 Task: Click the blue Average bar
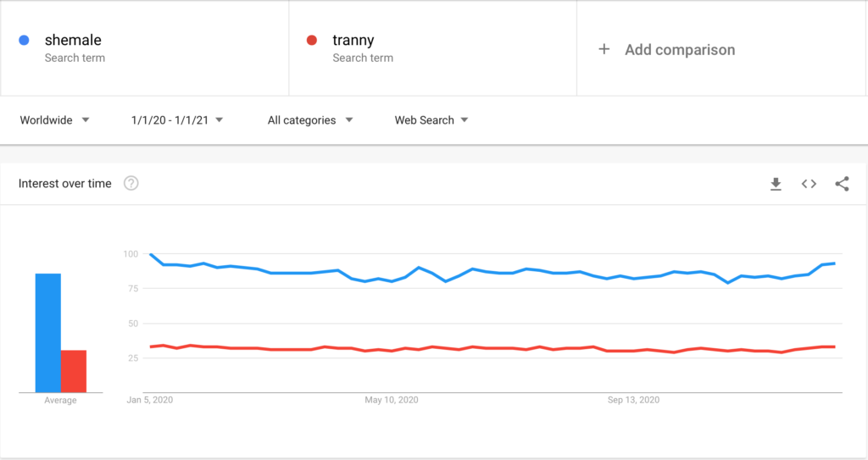[x=47, y=333]
